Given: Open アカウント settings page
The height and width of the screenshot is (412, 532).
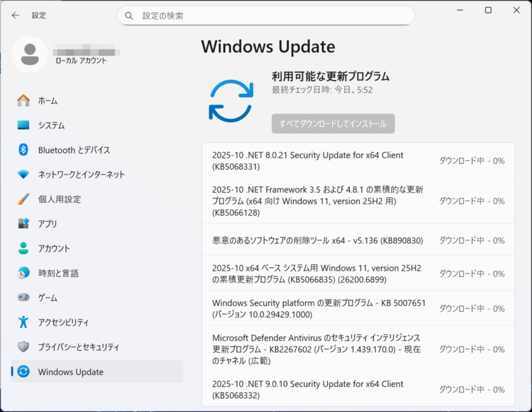Looking at the screenshot, I should [x=97, y=248].
